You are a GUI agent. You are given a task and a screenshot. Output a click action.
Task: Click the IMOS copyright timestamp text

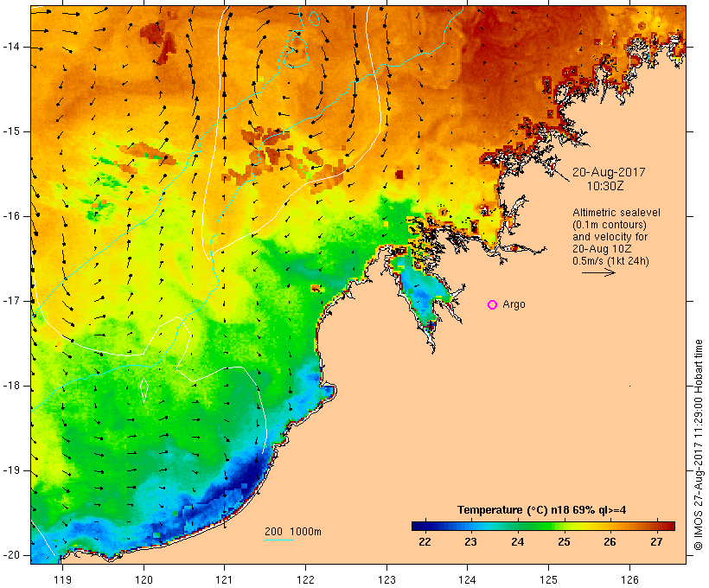coord(699,444)
